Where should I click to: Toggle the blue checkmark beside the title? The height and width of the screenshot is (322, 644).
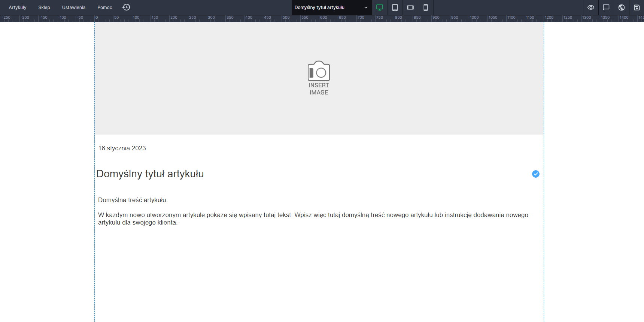(x=536, y=174)
